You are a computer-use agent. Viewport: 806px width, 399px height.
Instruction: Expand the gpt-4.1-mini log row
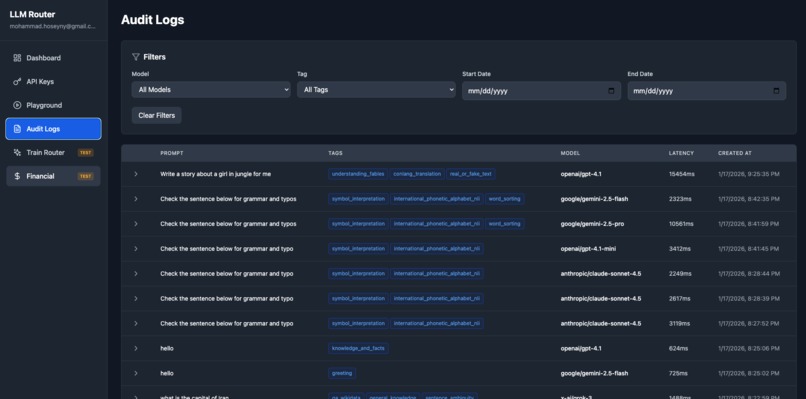coord(136,249)
